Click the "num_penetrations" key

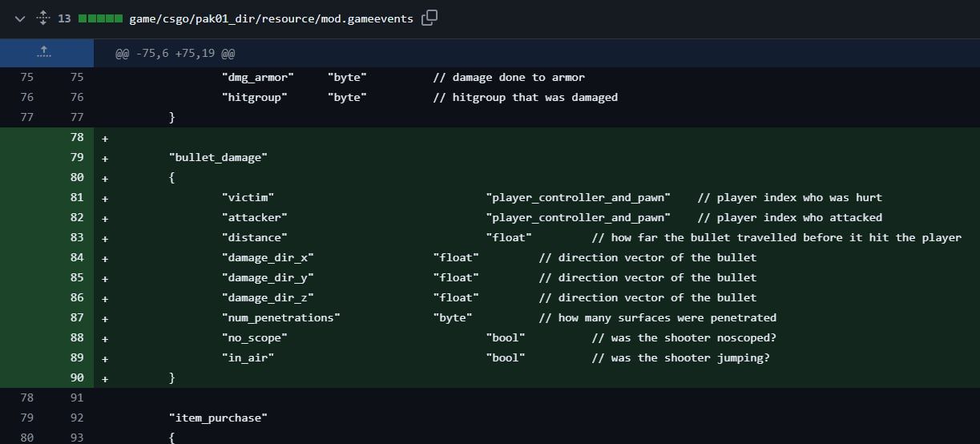[281, 317]
